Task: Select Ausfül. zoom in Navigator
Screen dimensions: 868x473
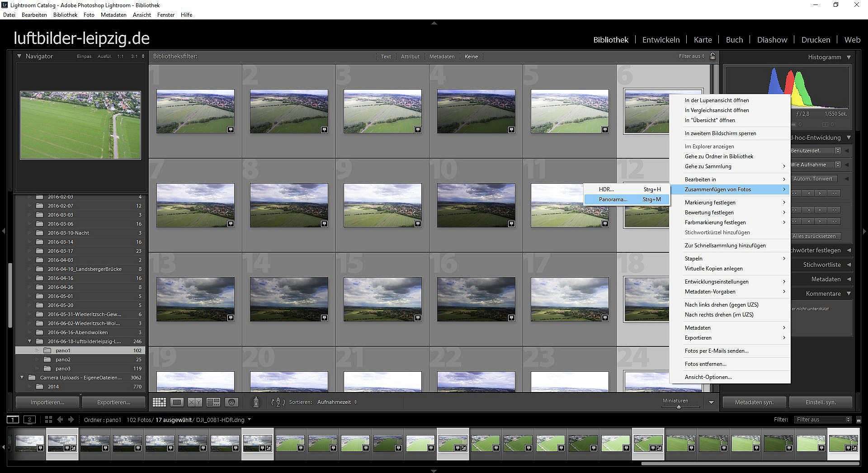Action: [104, 57]
